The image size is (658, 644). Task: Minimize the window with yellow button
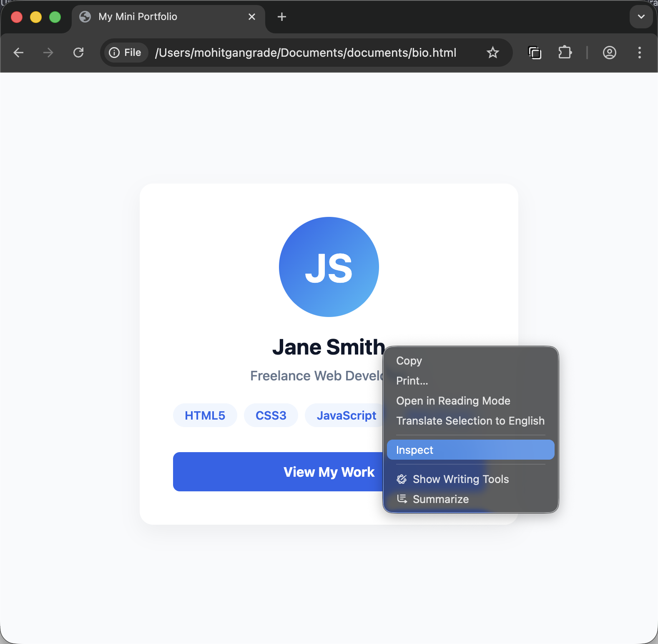click(36, 17)
